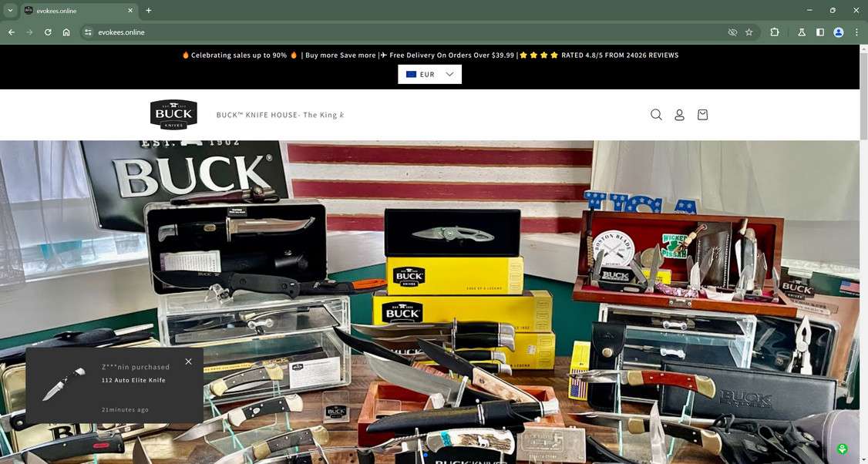Click the chevron on the currency dropdown
This screenshot has width=868, height=464.
[449, 73]
